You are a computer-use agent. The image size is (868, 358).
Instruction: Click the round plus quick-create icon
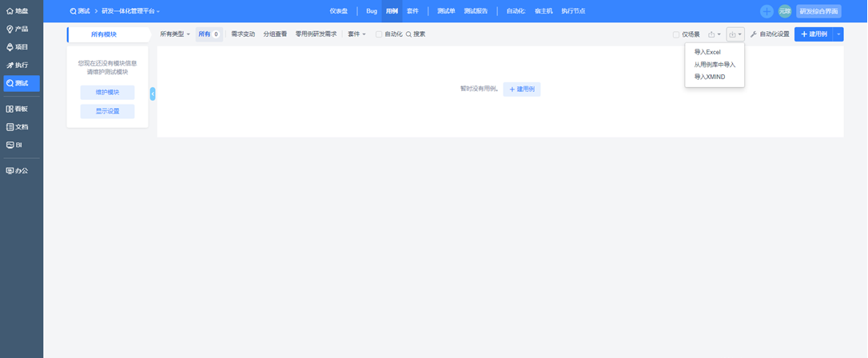766,11
